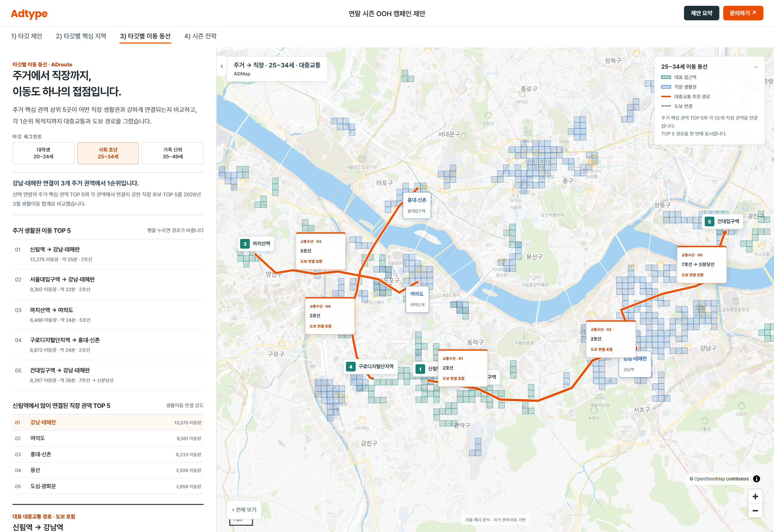The width and height of the screenshot is (774, 532).
Task: Click the 강남·테헤란 13,375 이동량 row
Action: tap(108, 422)
